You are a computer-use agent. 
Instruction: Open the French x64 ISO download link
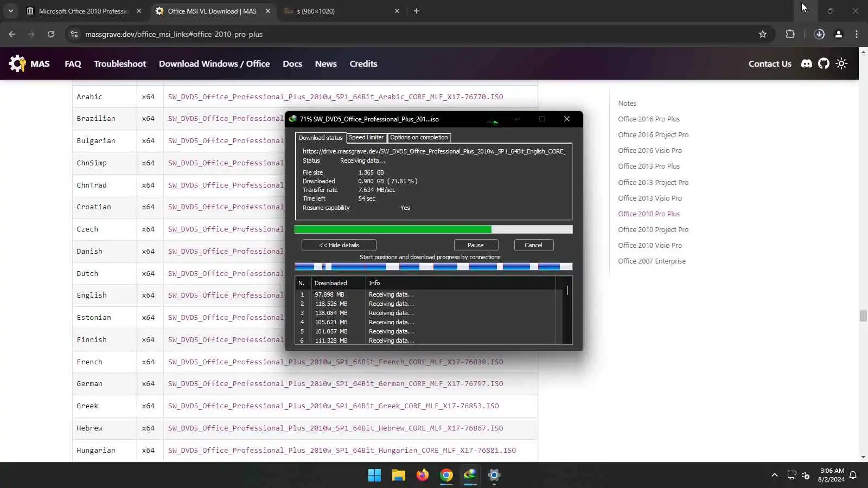(x=335, y=362)
